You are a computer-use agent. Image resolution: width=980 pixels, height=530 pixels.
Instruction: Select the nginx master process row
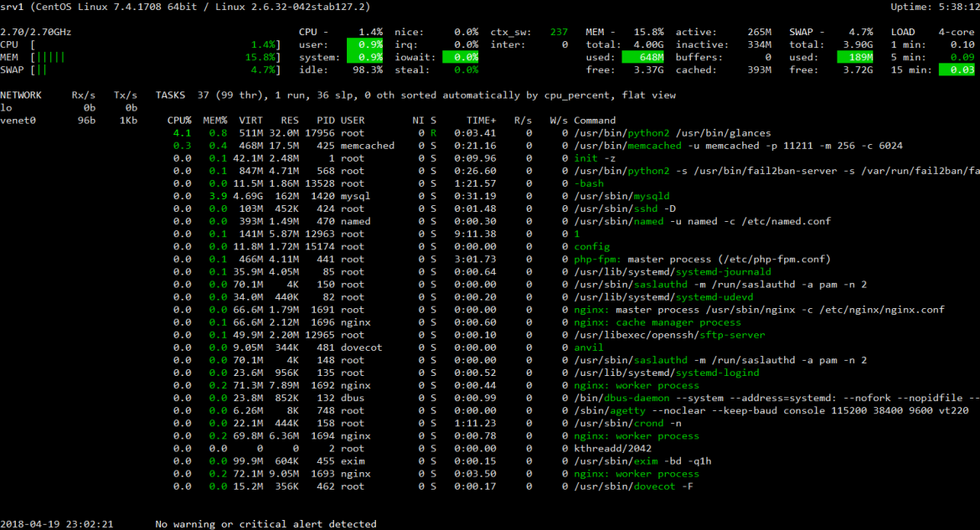point(335,309)
